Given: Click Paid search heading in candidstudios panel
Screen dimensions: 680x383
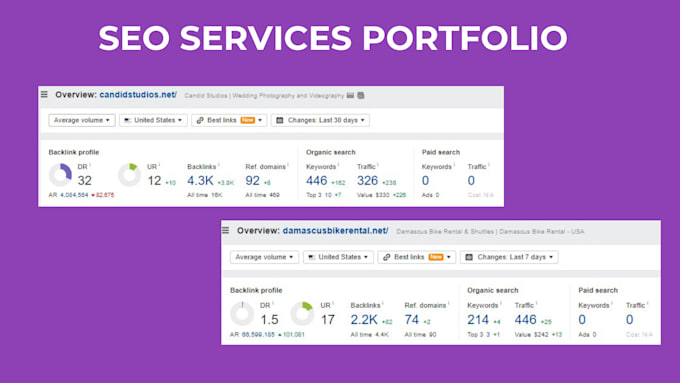Looking at the screenshot, I should coord(441,152).
